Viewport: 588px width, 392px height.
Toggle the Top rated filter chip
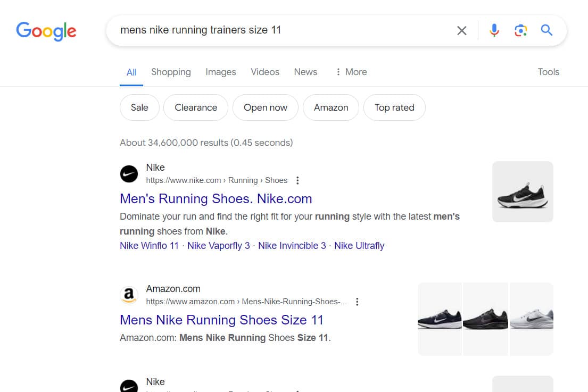coord(394,107)
